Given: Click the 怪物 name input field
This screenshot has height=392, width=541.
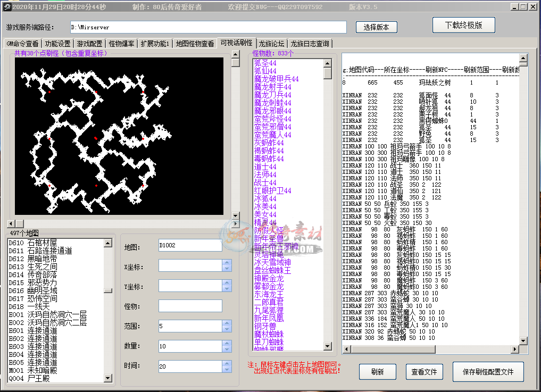Looking at the screenshot, I should 190,306.
